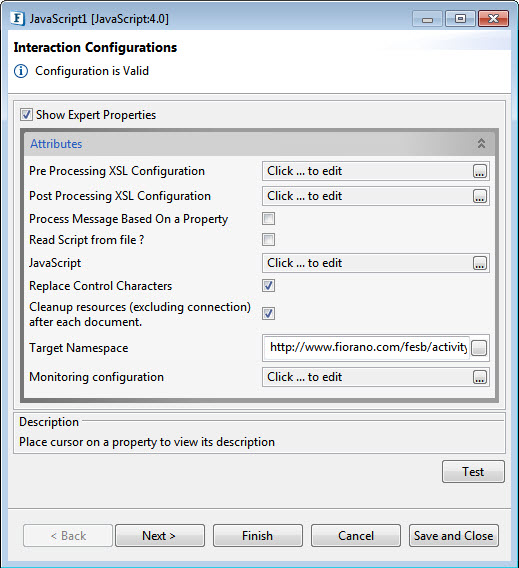Enable Process Message Based On a Property
519x568 pixels.
tap(268, 219)
